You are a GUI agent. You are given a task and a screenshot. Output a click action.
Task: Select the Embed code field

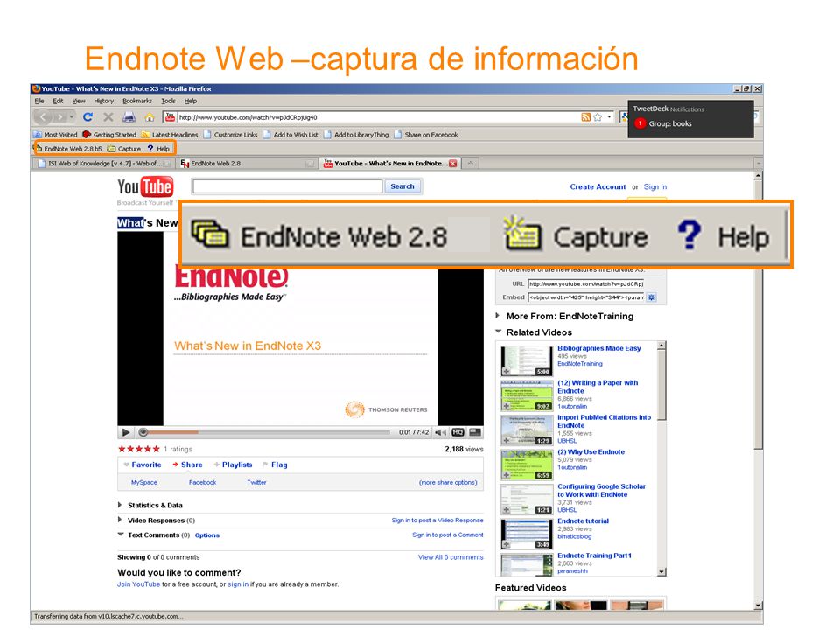point(586,297)
